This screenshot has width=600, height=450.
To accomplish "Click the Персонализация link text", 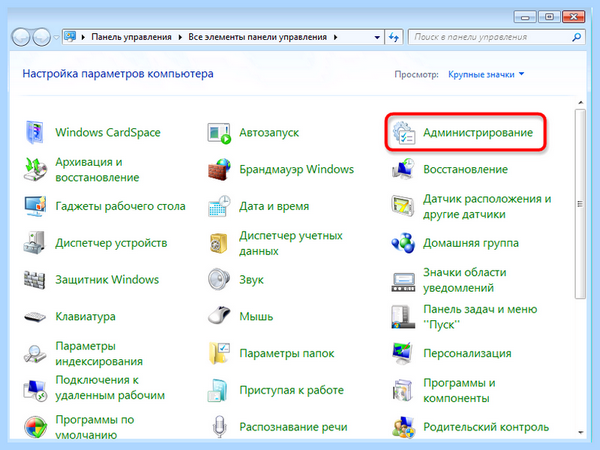I will tap(467, 353).
